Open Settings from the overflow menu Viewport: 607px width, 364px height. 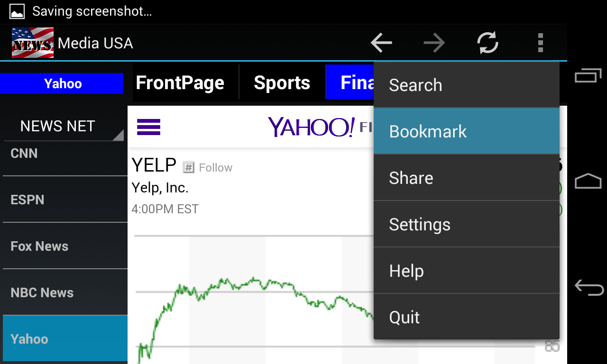point(466,224)
